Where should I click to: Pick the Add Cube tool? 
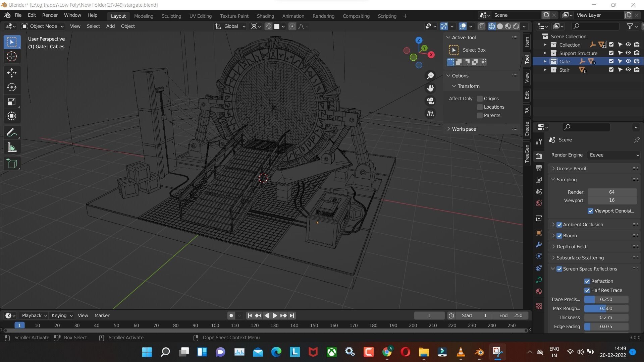coord(11,164)
